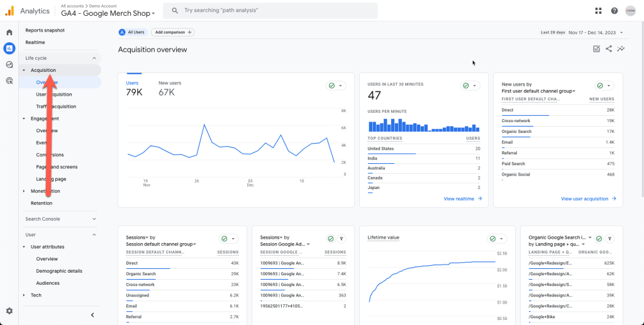Change First user default channel group dimension

[x=538, y=91]
